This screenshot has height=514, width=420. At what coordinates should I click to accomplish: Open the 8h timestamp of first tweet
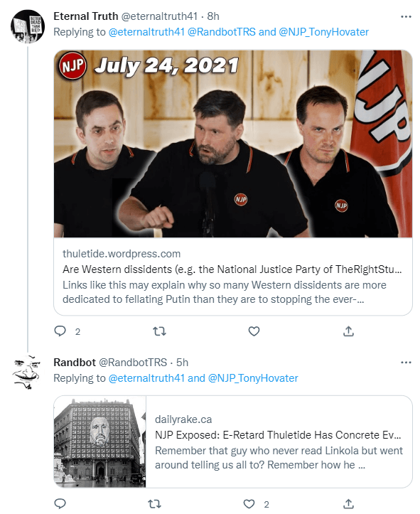[213, 16]
